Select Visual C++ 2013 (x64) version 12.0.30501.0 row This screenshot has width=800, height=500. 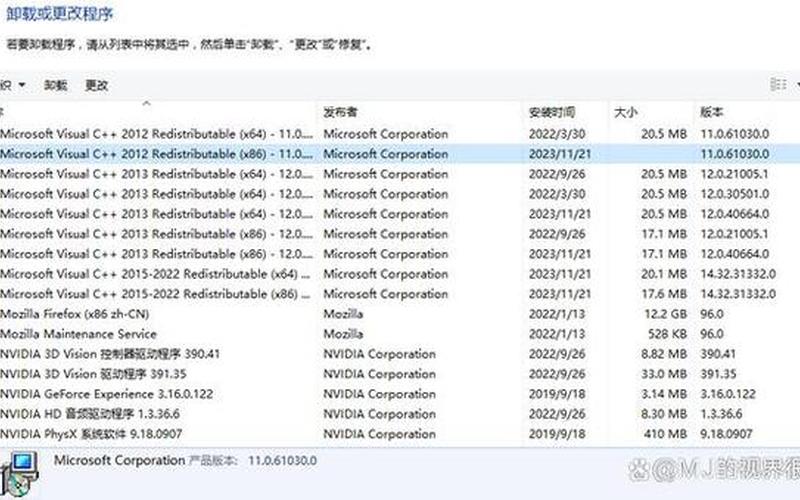pos(400,194)
